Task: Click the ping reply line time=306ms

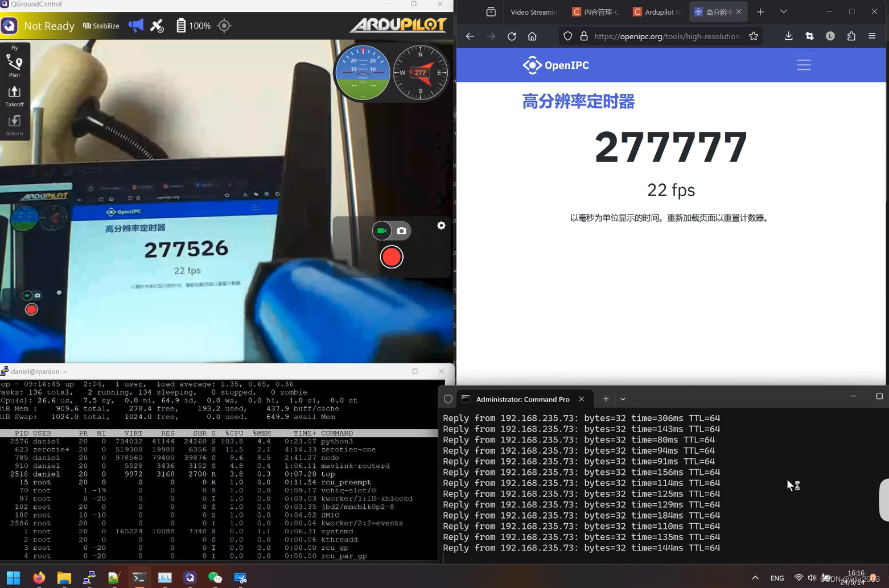Action: point(581,418)
